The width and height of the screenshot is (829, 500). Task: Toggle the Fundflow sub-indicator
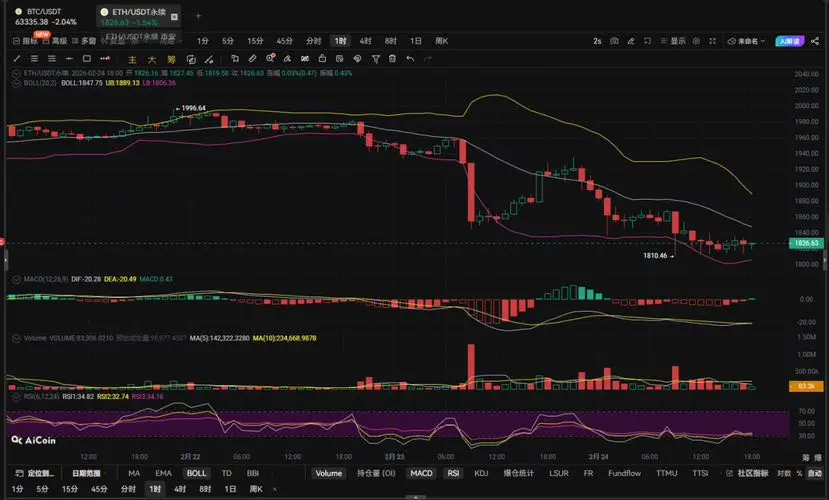click(x=624, y=473)
